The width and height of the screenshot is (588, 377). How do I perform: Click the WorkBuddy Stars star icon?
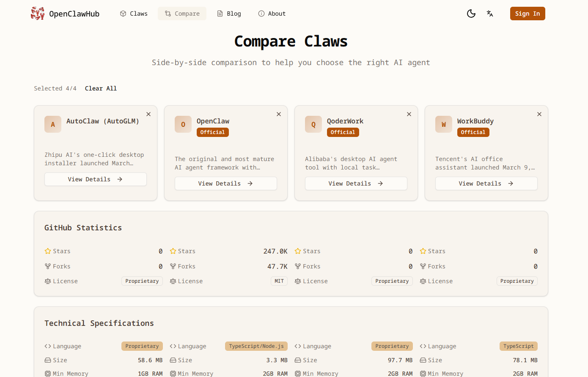pyautogui.click(x=423, y=251)
